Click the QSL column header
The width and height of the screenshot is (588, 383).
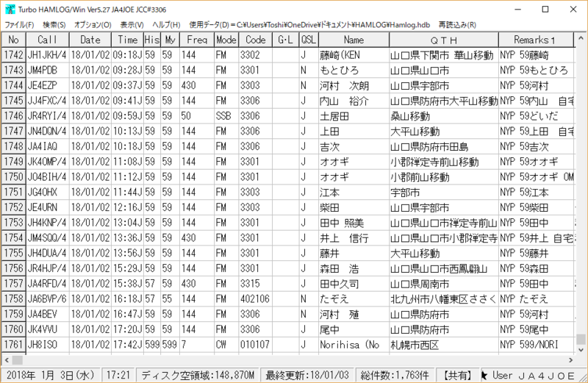point(309,40)
